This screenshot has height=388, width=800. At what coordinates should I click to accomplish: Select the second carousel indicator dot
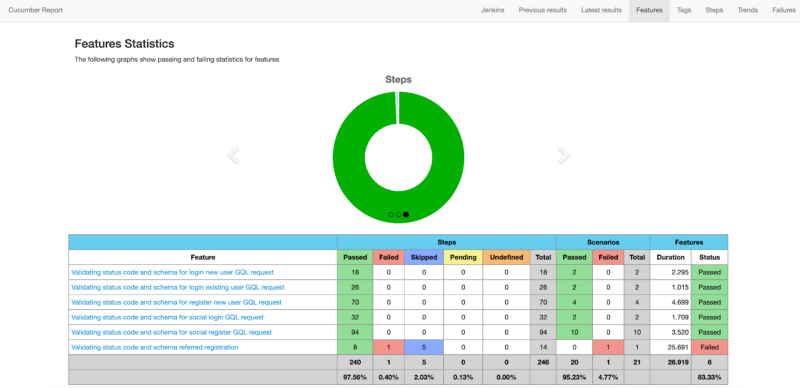click(398, 214)
